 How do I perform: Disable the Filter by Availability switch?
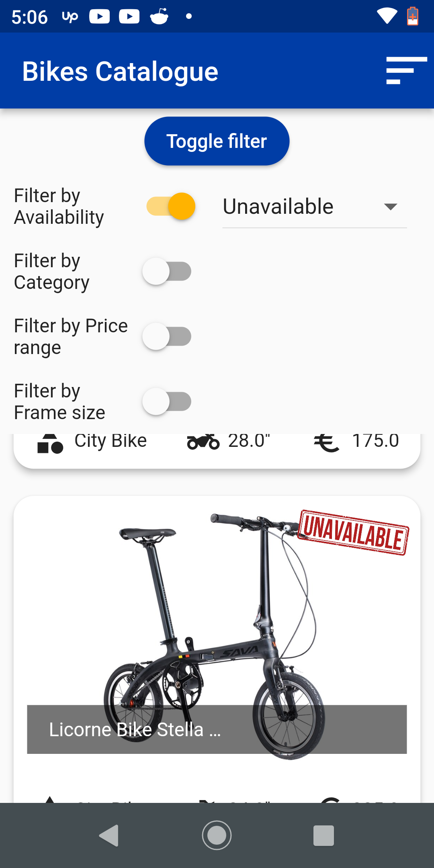pyautogui.click(x=171, y=206)
